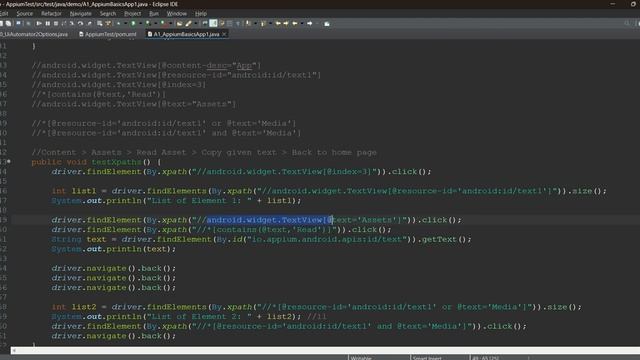Viewport: 640px width, 360px height.
Task: Open the Back history dropdown arrow
Action: [302, 23]
